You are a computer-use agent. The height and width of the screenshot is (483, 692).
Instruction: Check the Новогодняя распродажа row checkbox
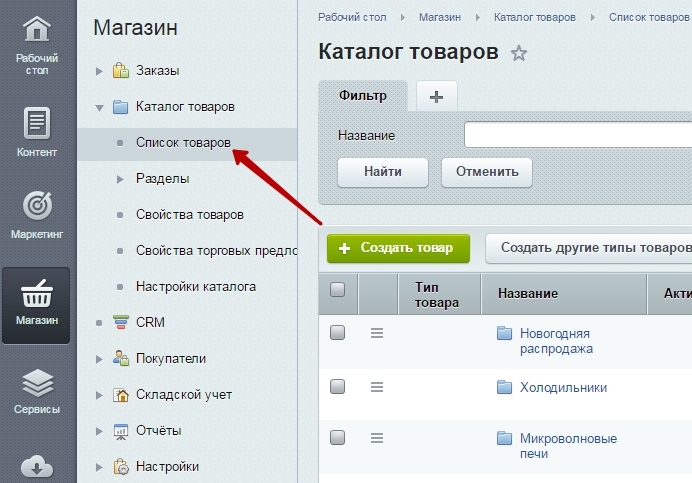[x=338, y=332]
